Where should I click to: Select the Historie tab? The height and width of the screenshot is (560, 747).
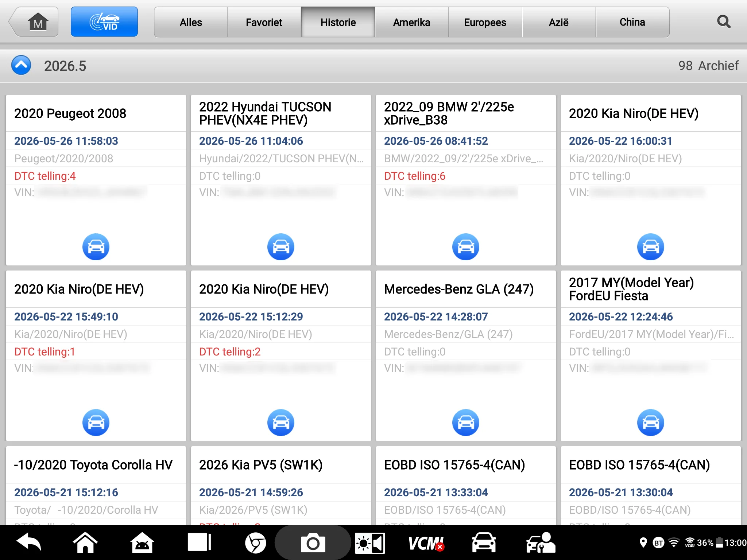point(338,22)
